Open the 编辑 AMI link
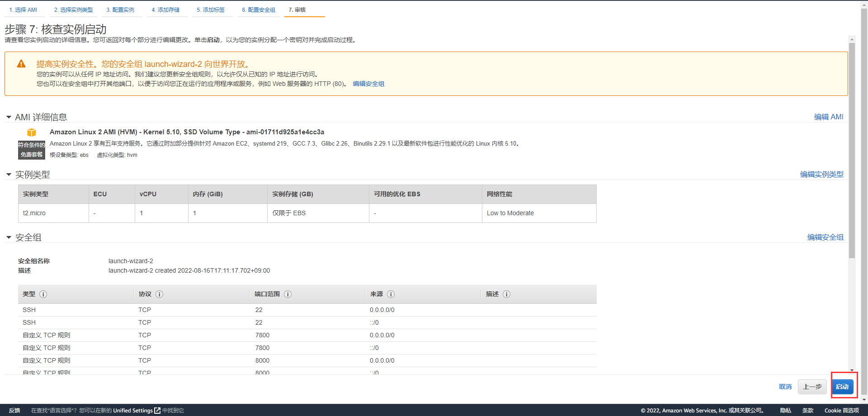Screen dimensions: 868x416 pyautogui.click(x=828, y=117)
